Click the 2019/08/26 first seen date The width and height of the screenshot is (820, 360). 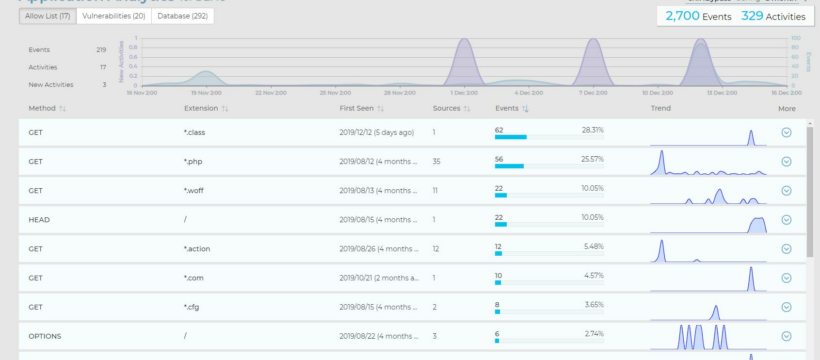tap(379, 249)
